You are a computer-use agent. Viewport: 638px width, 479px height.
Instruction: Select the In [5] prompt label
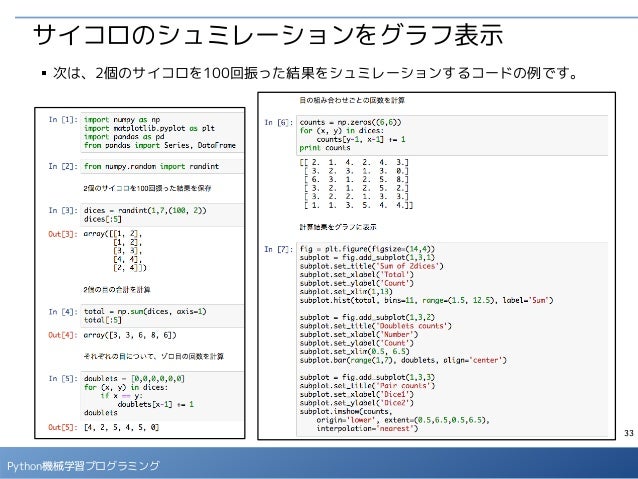click(63, 379)
